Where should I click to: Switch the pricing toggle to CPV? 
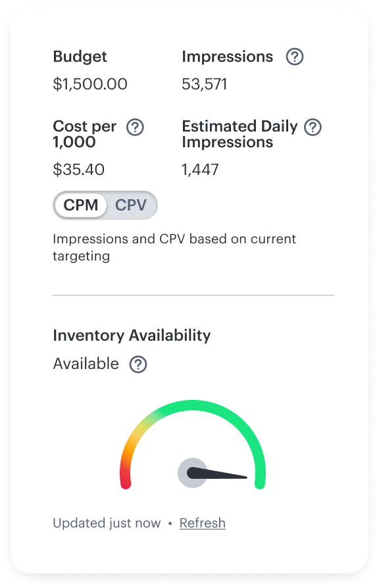pyautogui.click(x=131, y=205)
